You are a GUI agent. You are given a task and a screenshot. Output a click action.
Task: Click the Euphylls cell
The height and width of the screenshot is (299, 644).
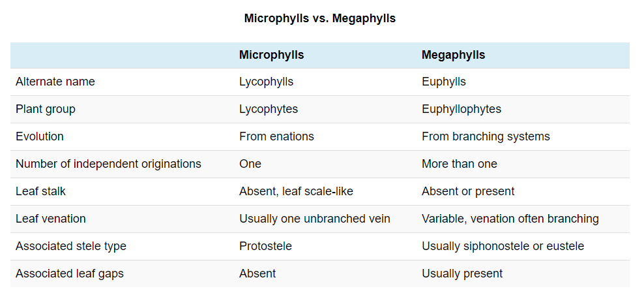[x=444, y=82]
